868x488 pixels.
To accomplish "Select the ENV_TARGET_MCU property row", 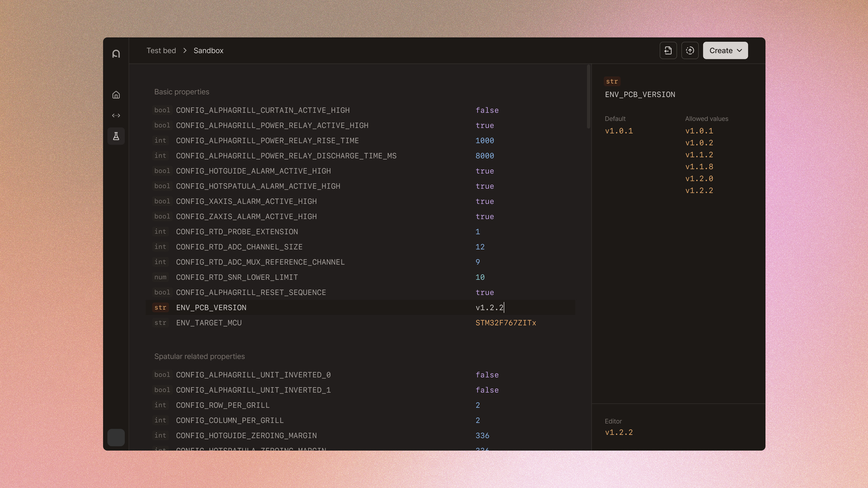I will tap(209, 323).
